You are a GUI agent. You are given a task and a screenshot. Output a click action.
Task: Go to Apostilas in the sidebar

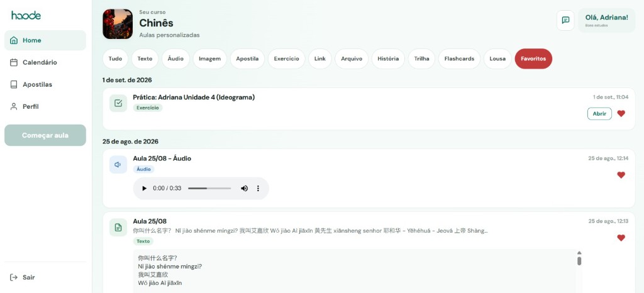click(45, 84)
